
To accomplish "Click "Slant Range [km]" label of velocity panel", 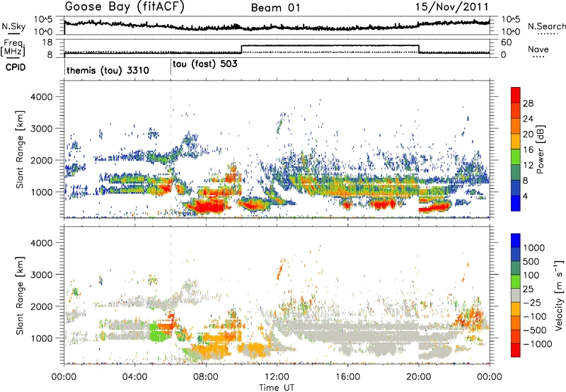I will tap(20, 295).
